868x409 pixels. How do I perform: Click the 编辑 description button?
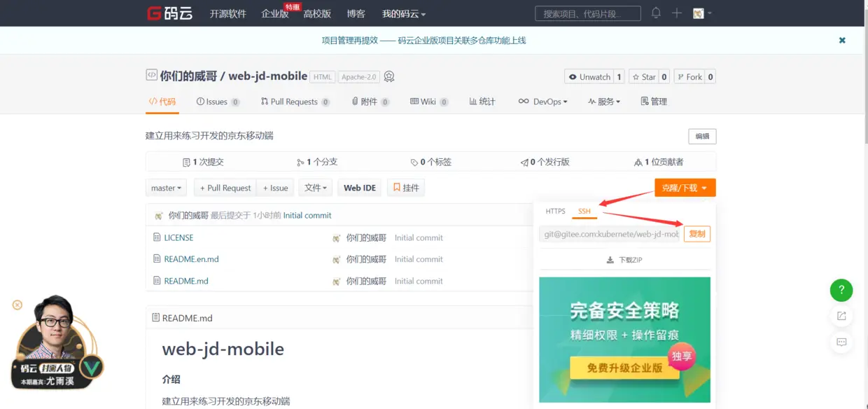702,137
